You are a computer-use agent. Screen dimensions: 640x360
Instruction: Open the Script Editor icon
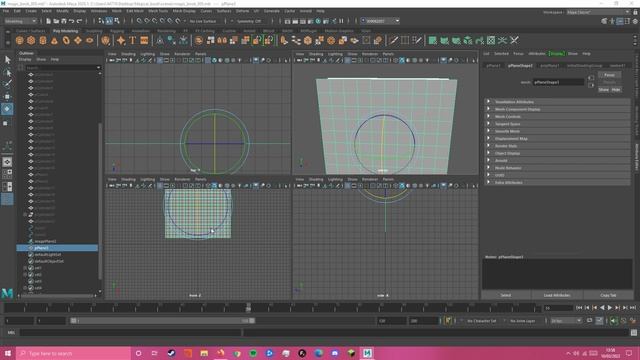(x=633, y=333)
